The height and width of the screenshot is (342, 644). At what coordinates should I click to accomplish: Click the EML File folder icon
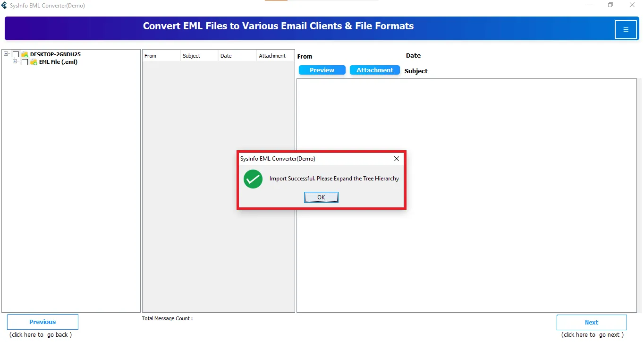[x=34, y=62]
